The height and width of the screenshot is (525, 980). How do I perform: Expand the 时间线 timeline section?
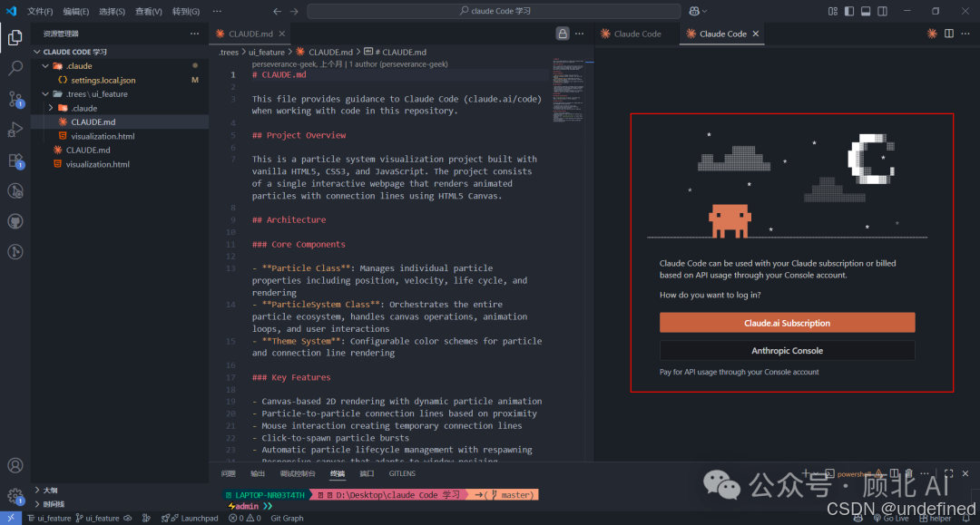click(x=37, y=504)
